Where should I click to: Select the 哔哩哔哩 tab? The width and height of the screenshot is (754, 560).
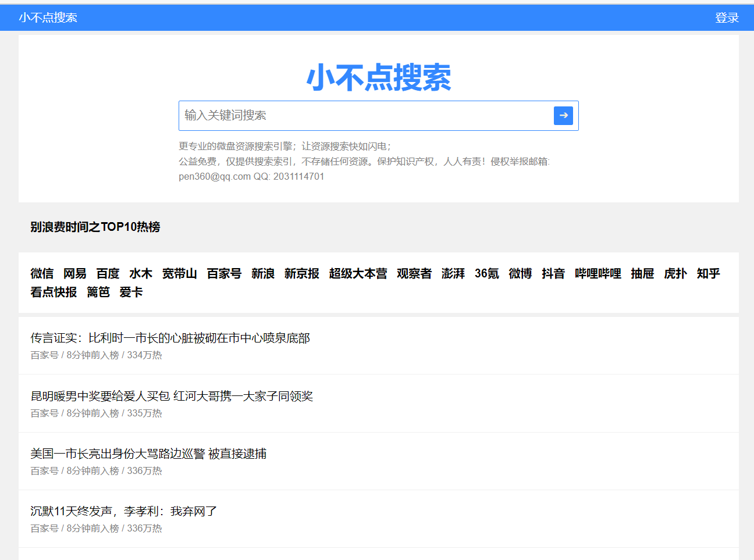pyautogui.click(x=598, y=273)
